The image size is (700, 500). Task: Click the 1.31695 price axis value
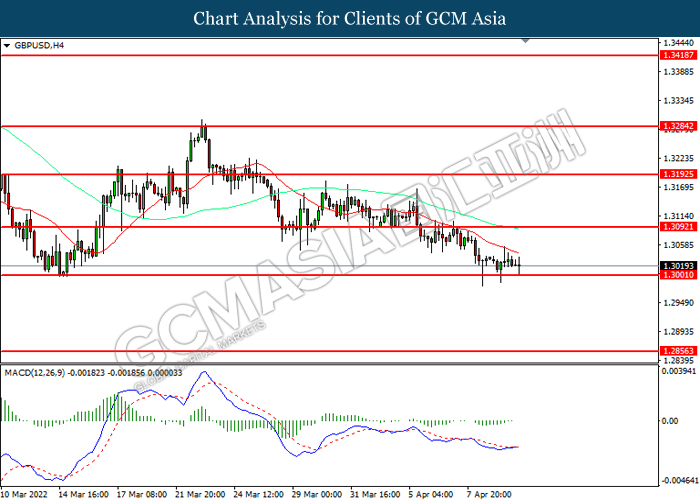click(x=679, y=187)
